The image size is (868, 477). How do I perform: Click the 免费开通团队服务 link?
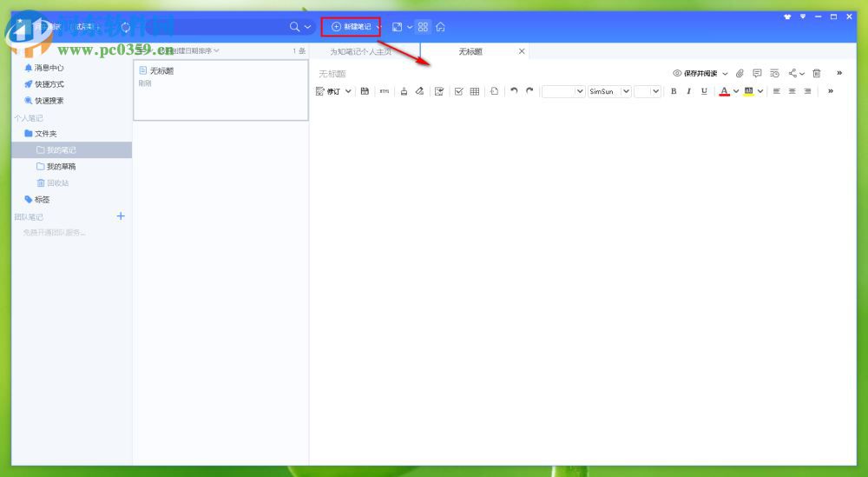54,233
